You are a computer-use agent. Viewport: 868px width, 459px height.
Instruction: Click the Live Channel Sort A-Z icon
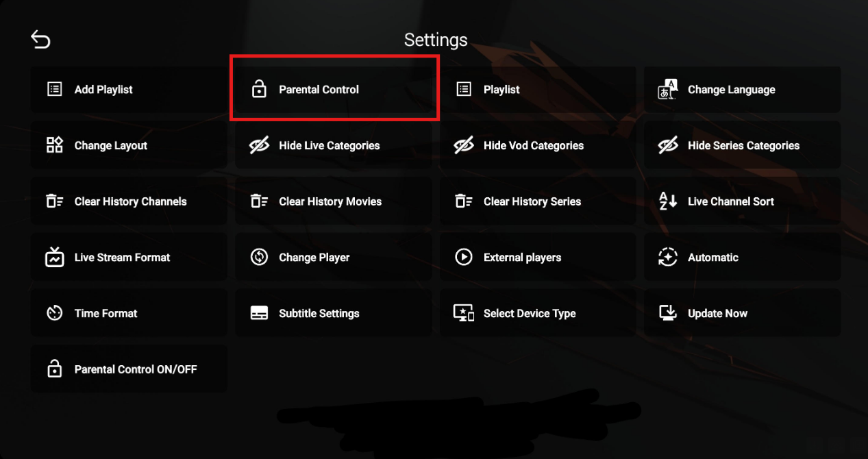pos(667,201)
